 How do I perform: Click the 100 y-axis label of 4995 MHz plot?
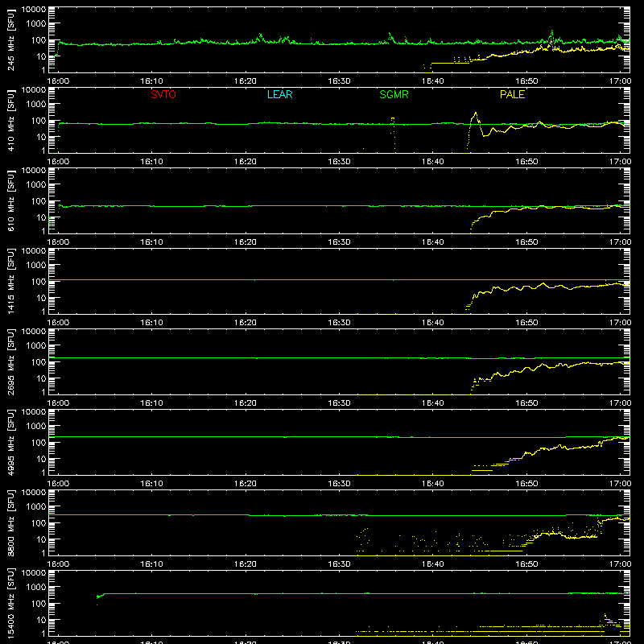(39, 443)
